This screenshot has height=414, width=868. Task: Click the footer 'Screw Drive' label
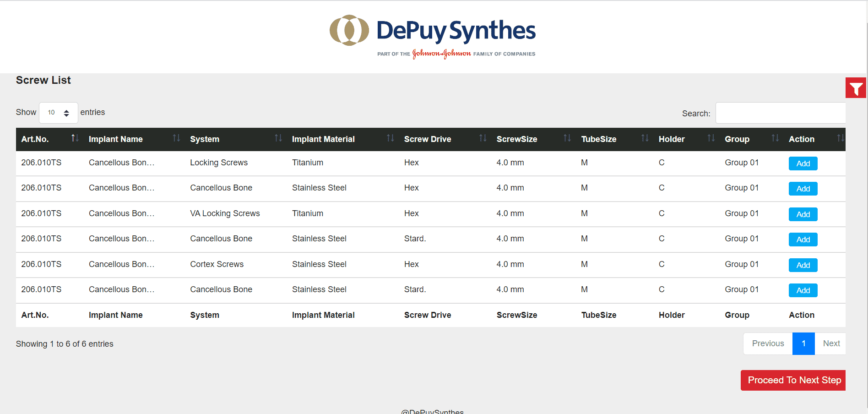428,315
